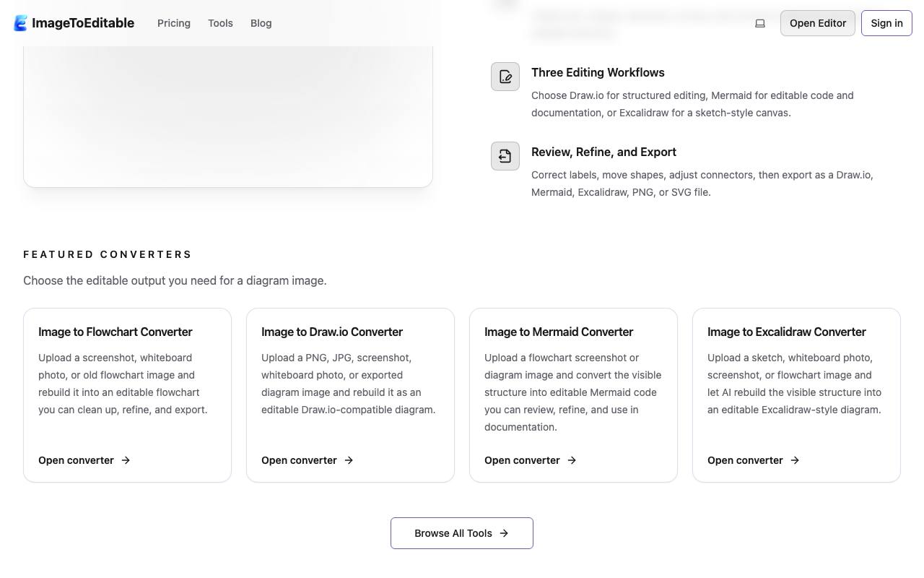This screenshot has height=578, width=924.
Task: Click arrow icon on Excalidraw Converter card
Action: pos(795,460)
